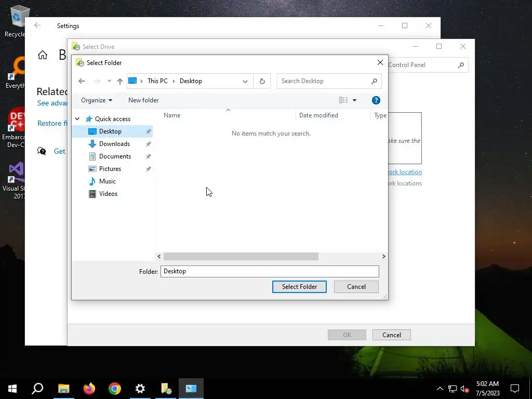Select Videos in navigation pane
The height and width of the screenshot is (399, 532).
[108, 194]
